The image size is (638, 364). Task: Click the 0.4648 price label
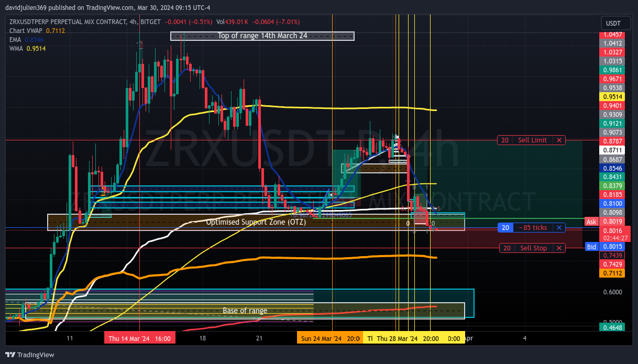(612, 327)
